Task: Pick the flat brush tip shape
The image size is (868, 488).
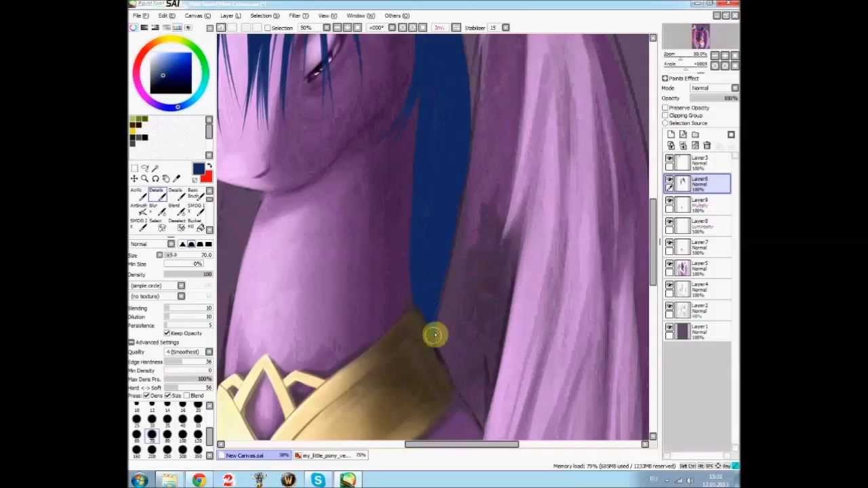Action: point(208,244)
